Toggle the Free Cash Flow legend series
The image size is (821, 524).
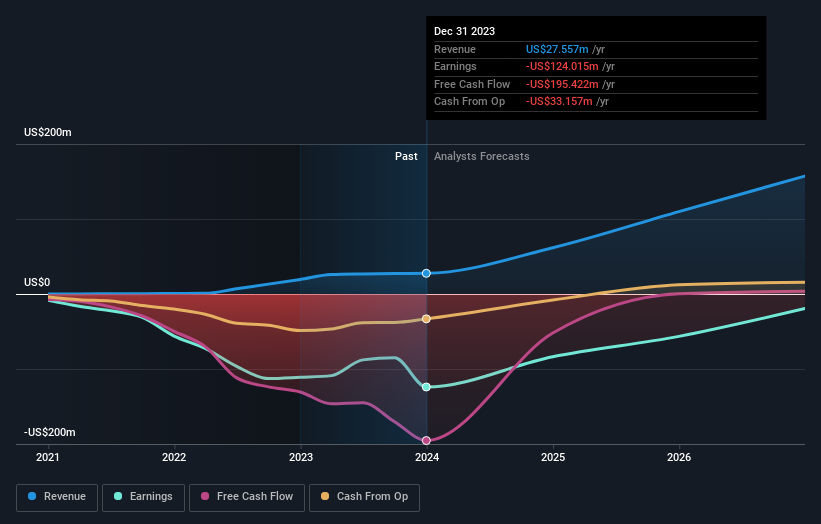coord(247,497)
